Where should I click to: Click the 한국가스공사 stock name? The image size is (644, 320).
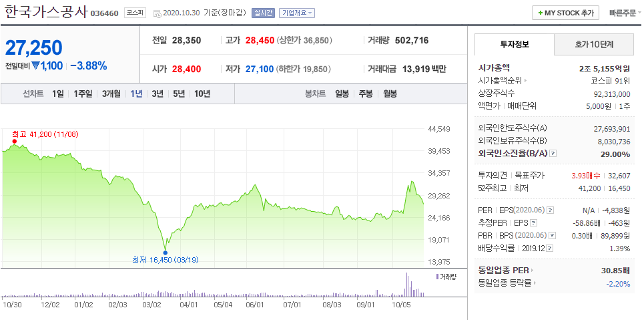[x=45, y=12]
